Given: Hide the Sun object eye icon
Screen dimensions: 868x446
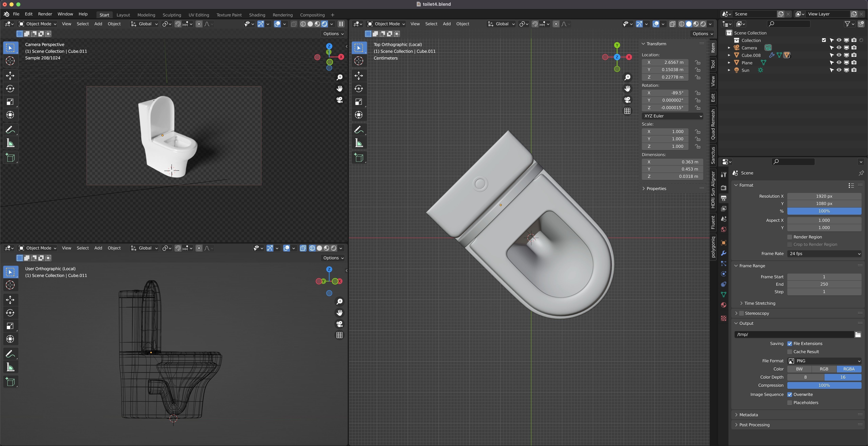Looking at the screenshot, I should pos(839,70).
